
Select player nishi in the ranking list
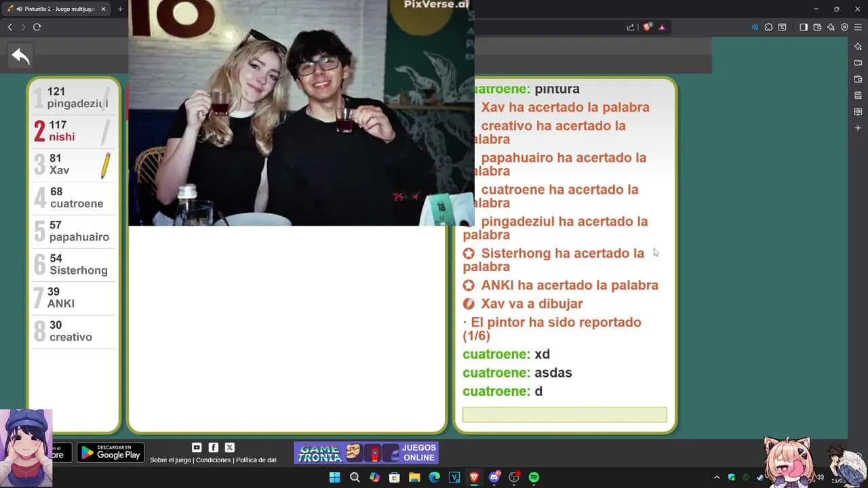click(73, 131)
